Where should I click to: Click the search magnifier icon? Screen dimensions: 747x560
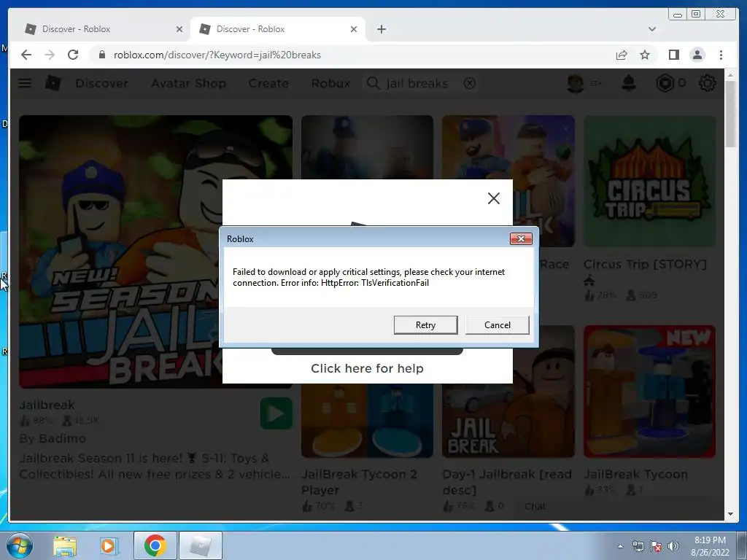pos(373,83)
